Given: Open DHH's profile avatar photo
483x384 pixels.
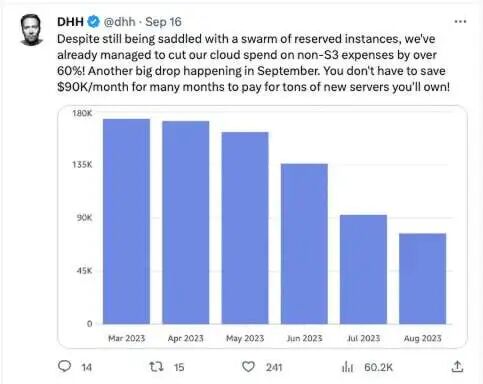Looking at the screenshot, I should pos(31,30).
